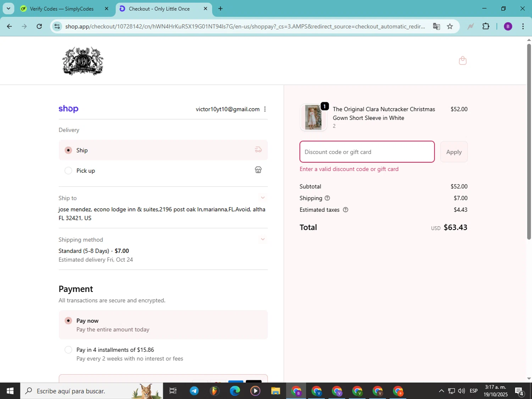
Task: Click the browser address bar URL
Action: point(245,26)
